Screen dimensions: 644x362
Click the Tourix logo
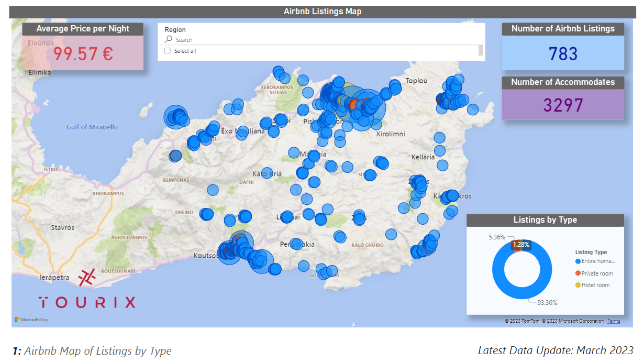[87, 289]
